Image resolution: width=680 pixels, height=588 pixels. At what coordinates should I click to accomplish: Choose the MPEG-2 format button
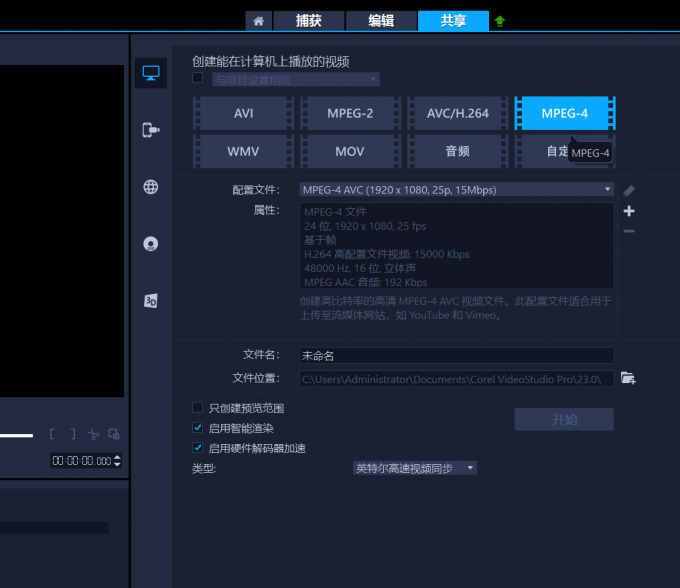350,113
